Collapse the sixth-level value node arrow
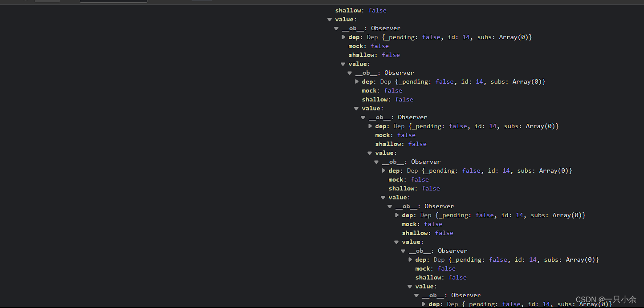644x308 pixels. pos(396,242)
